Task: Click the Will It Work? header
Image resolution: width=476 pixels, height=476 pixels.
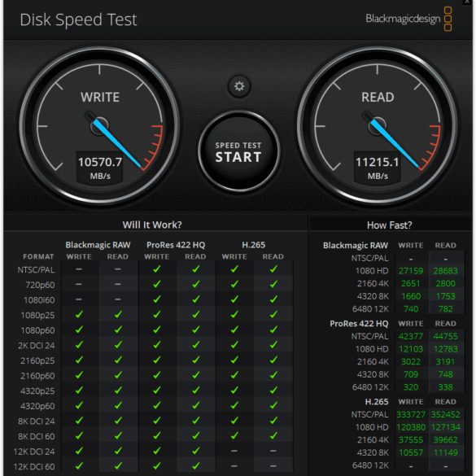Action: (x=152, y=225)
